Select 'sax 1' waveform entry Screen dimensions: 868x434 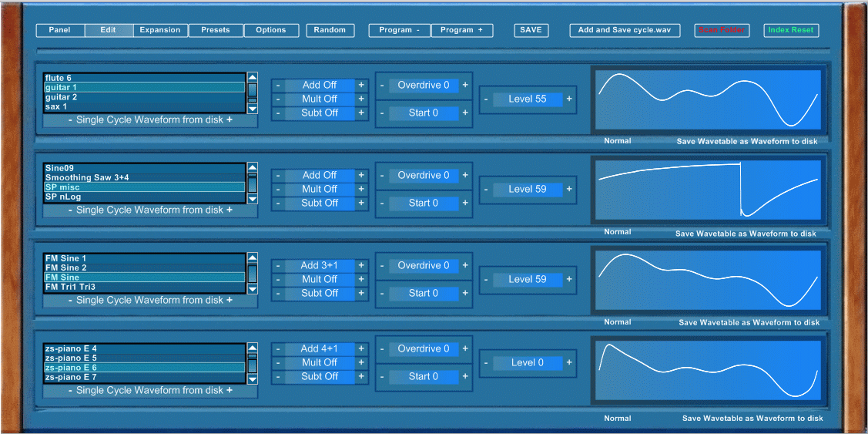[145, 106]
